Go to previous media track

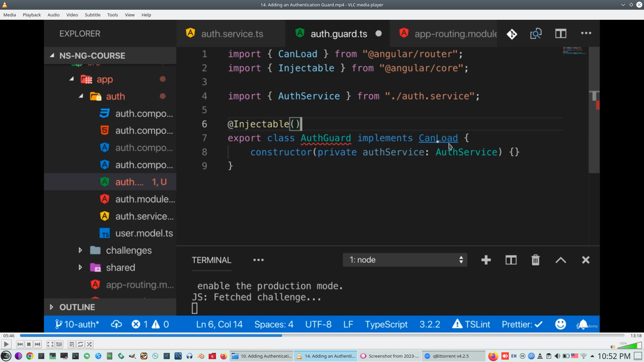click(x=20, y=344)
